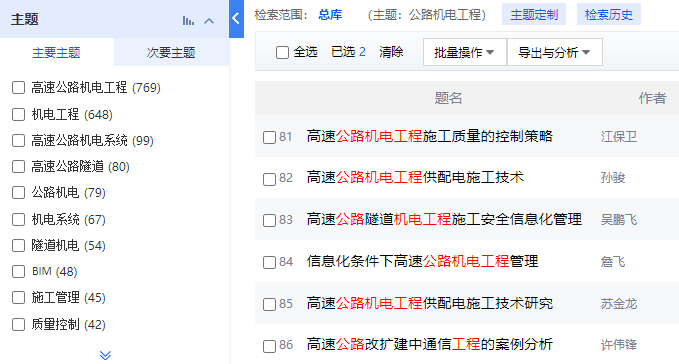Check the BIM (48) topic filter
The image size is (679, 364).
pos(18,272)
